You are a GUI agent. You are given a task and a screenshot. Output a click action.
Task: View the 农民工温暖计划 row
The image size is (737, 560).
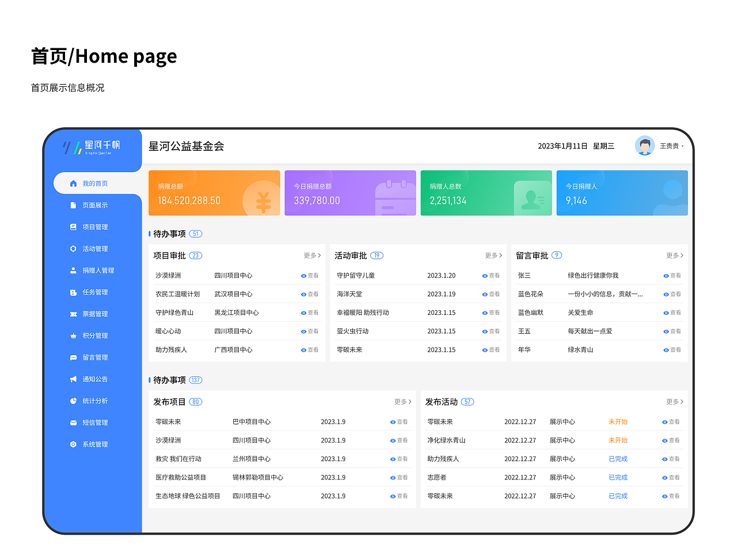pos(237,294)
